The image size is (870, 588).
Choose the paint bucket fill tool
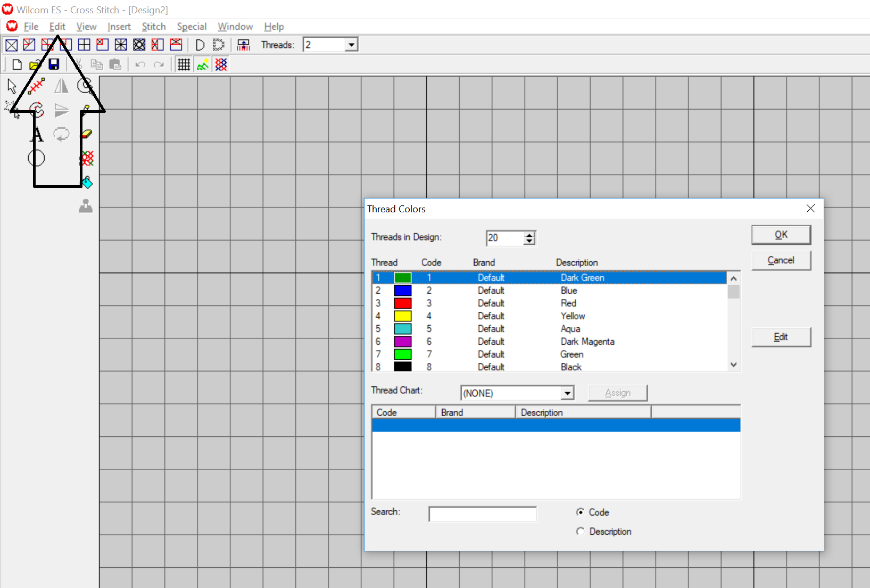click(x=87, y=183)
